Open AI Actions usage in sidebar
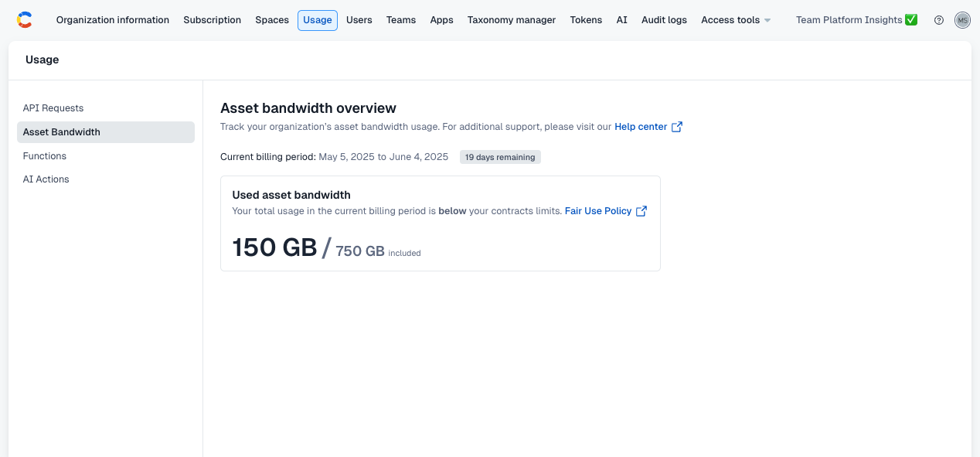The image size is (980, 457). click(x=106, y=179)
